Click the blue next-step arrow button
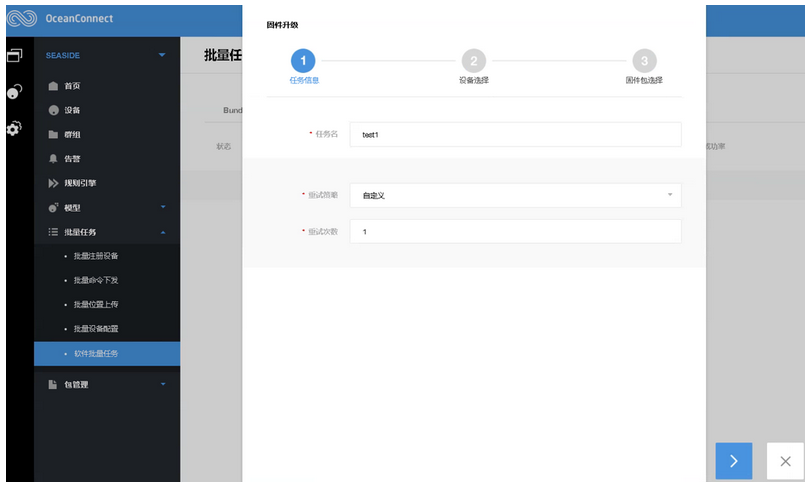The height and width of the screenshot is (486, 805). click(734, 461)
